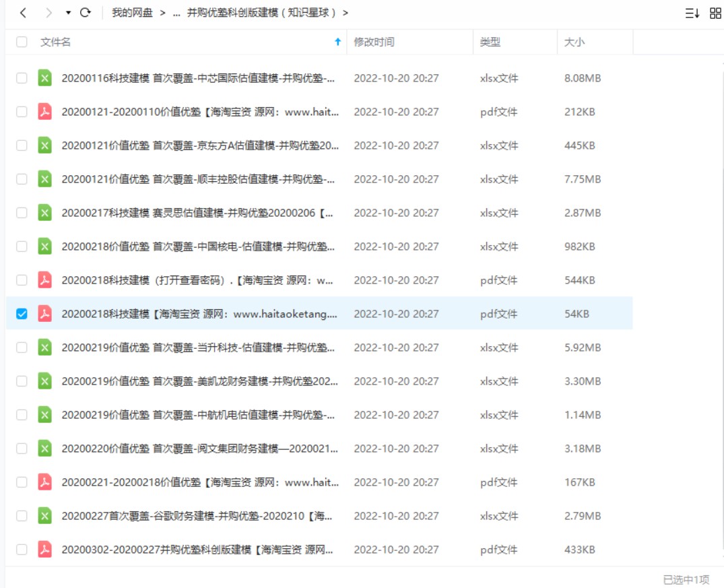This screenshot has height=588, width=724.
Task: Check the 20200221-20200218价值优塾 pdf checkbox
Action: click(22, 482)
